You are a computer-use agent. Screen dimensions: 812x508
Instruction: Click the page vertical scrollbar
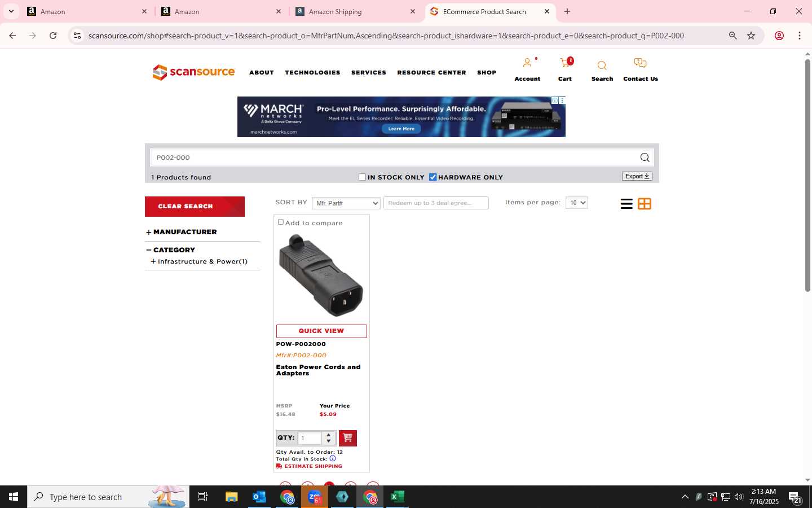[x=807, y=175]
